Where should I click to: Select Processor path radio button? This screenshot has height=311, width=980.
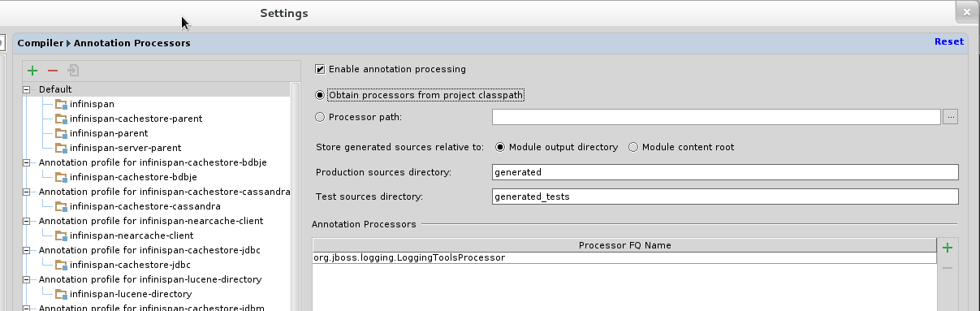pos(320,117)
